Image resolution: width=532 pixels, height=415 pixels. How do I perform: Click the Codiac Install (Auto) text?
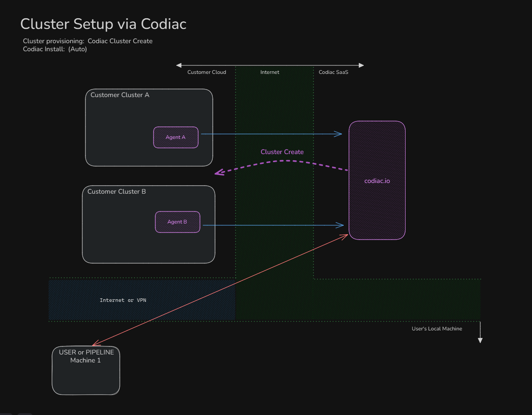click(x=53, y=49)
